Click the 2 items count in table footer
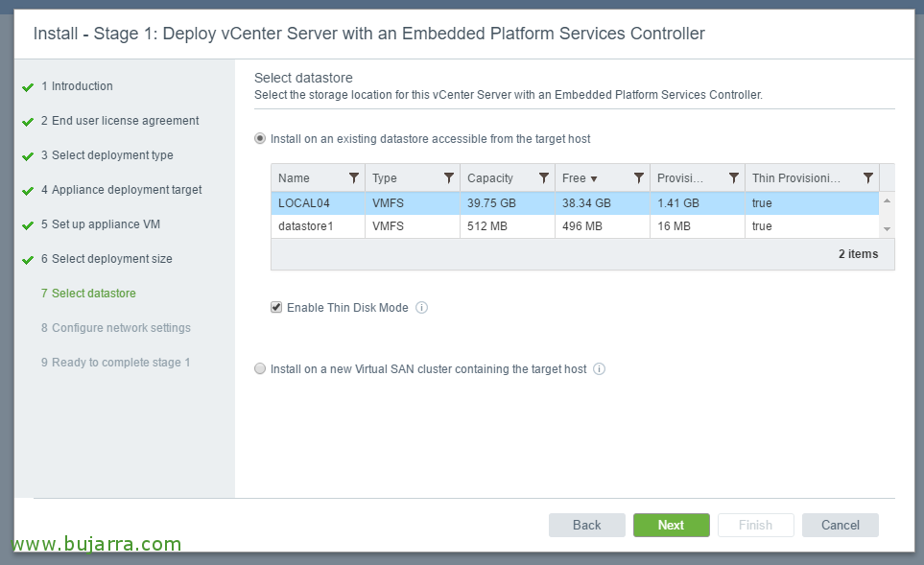Image resolution: width=924 pixels, height=565 pixels. pyautogui.click(x=858, y=254)
